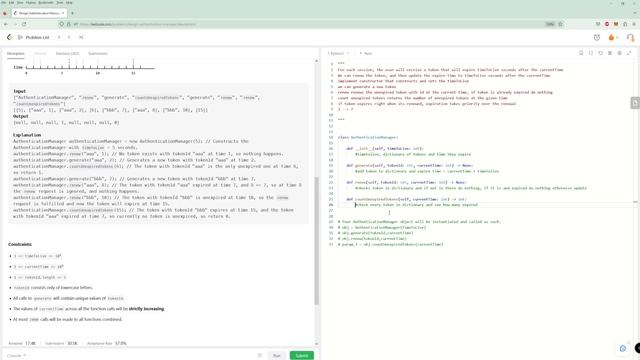Viewport: 640px width, 360px height.
Task: Click the green Submit button
Action: pos(302,356)
